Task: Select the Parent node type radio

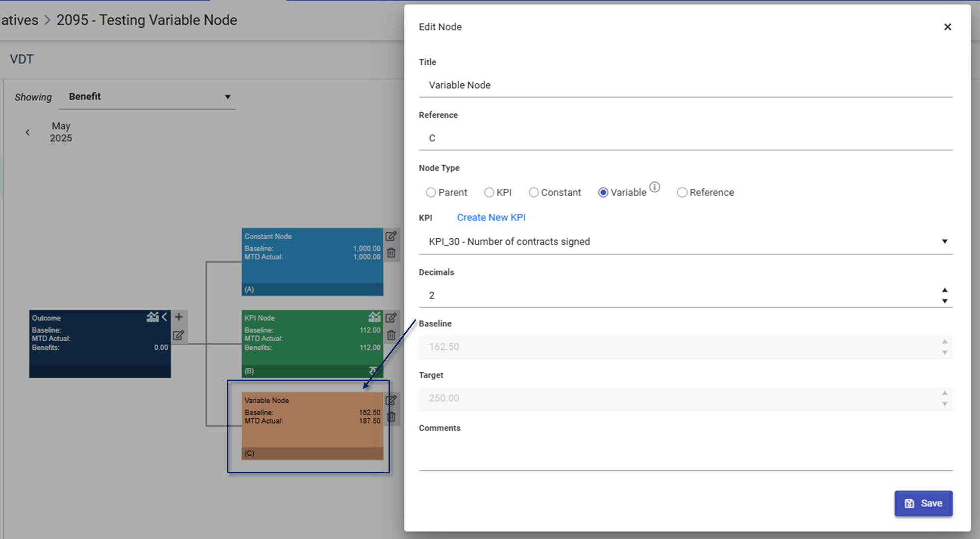Action: (x=431, y=193)
